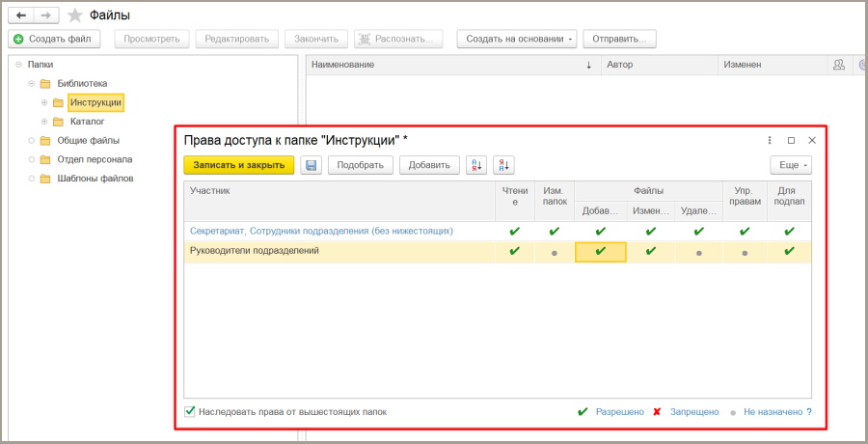Click the Общие файлы folder icon
Image resolution: width=868 pixels, height=444 pixels.
coord(45,141)
